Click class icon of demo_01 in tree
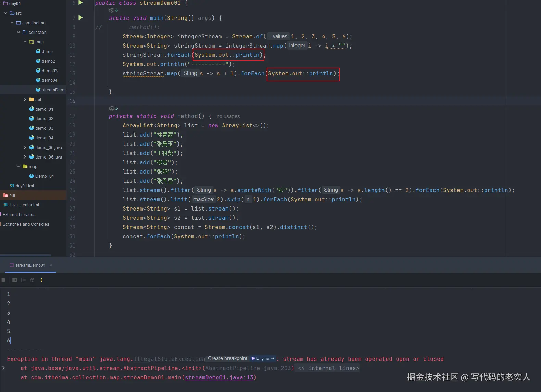Image resolution: width=541 pixels, height=392 pixels. [32, 109]
